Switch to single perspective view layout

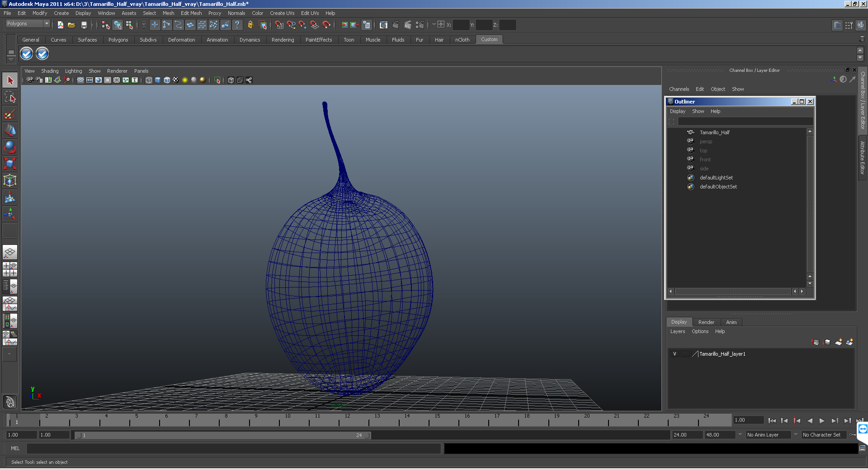(10, 252)
